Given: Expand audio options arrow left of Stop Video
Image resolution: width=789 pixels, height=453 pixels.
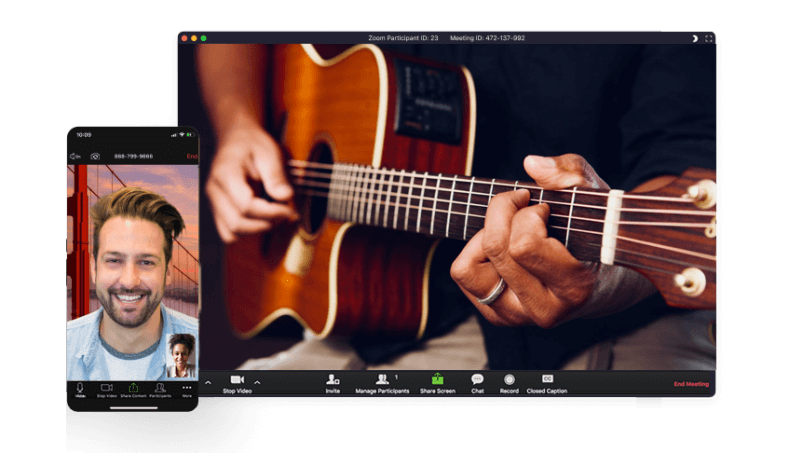Looking at the screenshot, I should coord(208,382).
